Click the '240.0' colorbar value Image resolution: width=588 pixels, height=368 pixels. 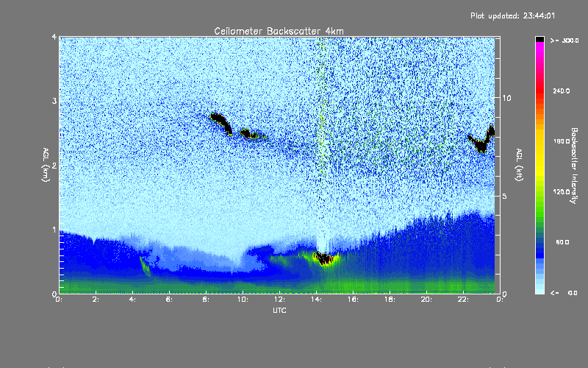[x=562, y=91]
